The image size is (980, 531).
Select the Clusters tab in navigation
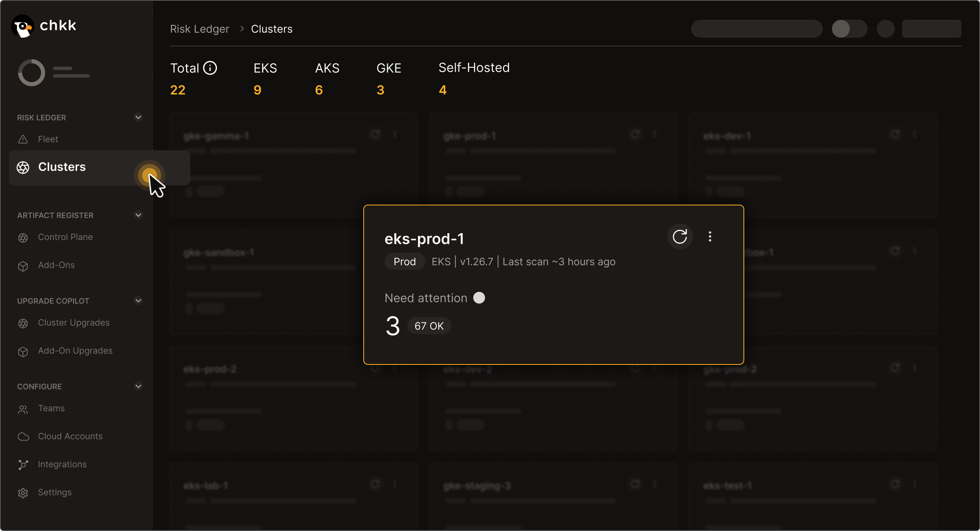(x=61, y=166)
